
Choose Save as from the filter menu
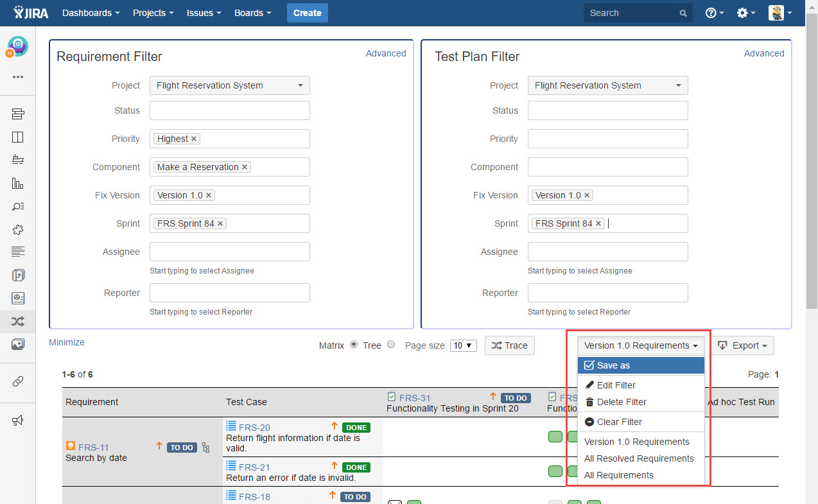pyautogui.click(x=641, y=365)
